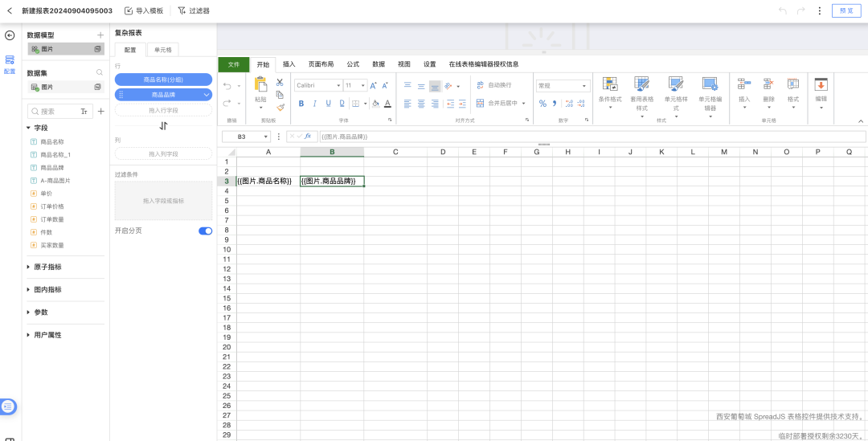Add a new 数据模型 with the plus icon

coord(100,35)
